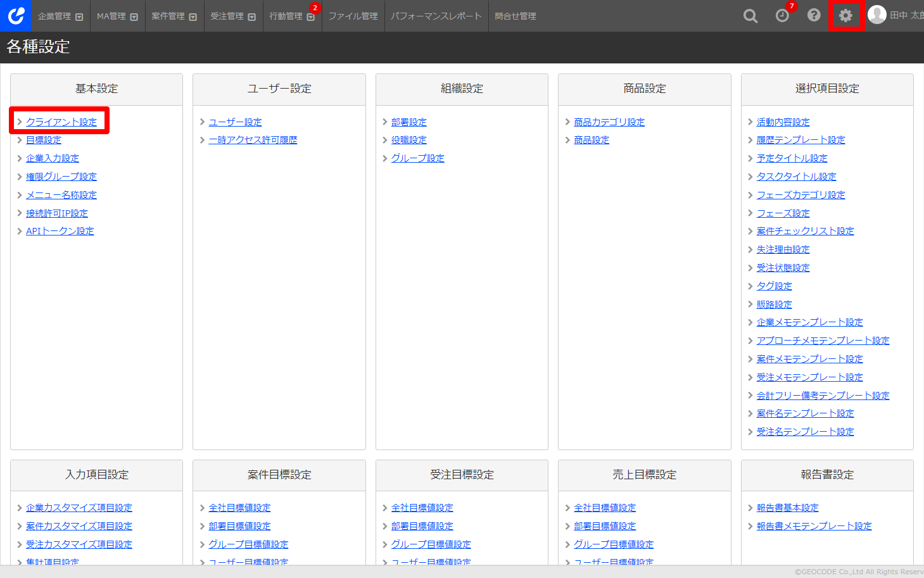Viewport: 924px width, 578px height.
Task: Open 商品カテゴリ設定 link
Action: (609, 122)
